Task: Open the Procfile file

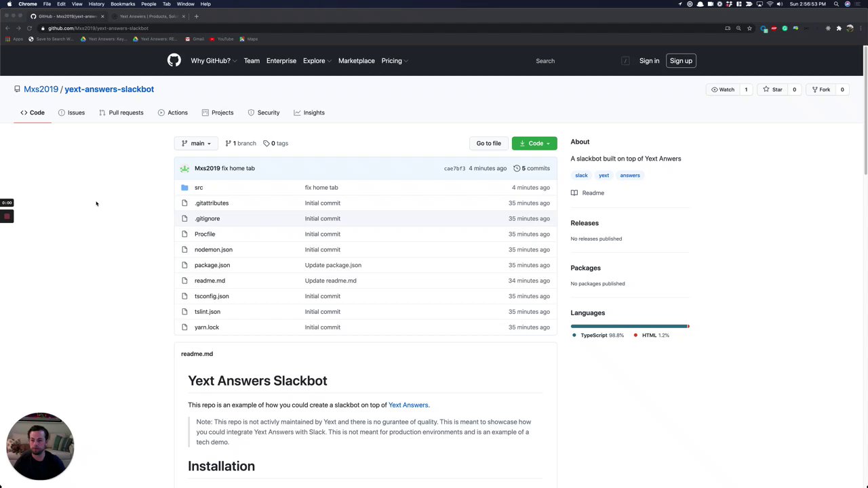Action: (205, 235)
